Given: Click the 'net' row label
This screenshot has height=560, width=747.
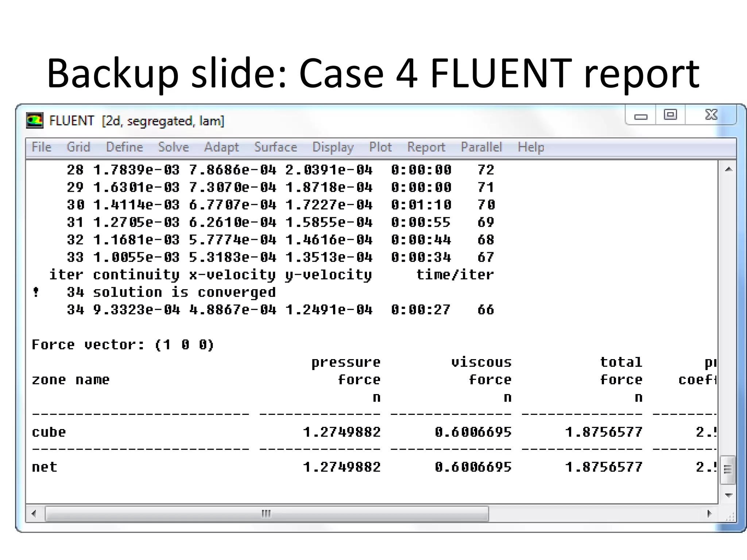Looking at the screenshot, I should pyautogui.click(x=44, y=467).
